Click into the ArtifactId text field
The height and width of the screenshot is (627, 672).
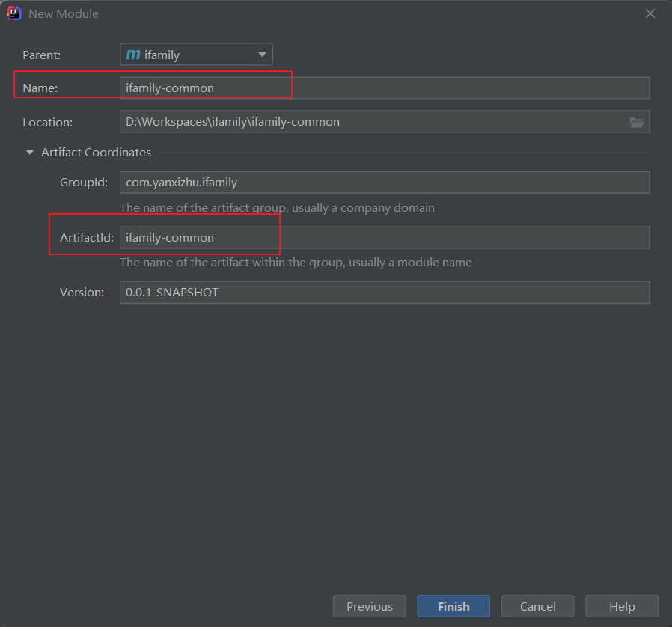[384, 238]
